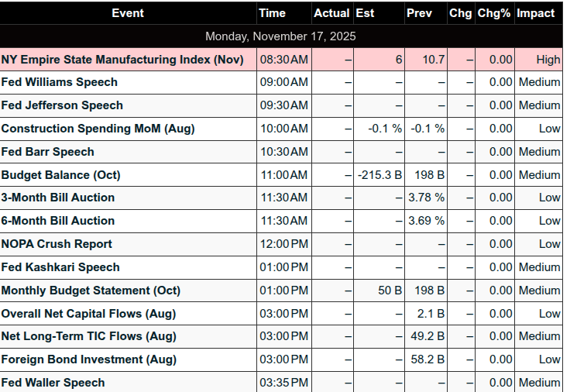Click the Fed Kashkari Speech event
Viewport: 577px width, 392px height.
(x=60, y=267)
